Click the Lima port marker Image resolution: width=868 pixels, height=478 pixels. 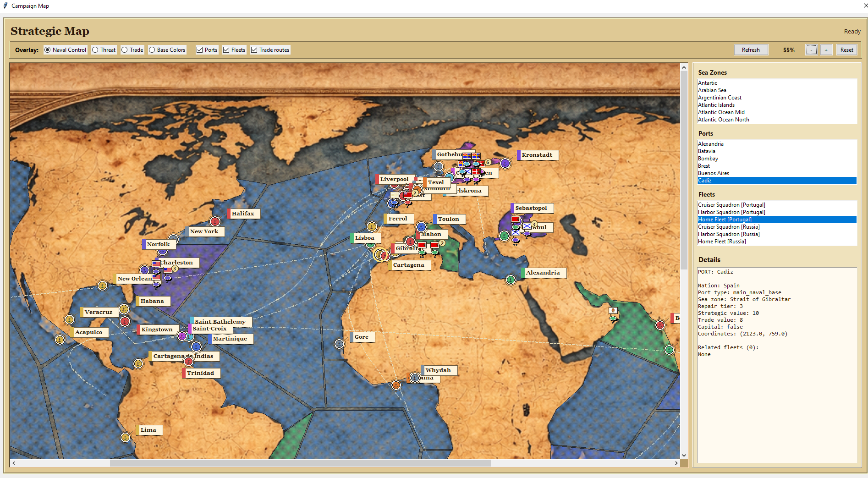pyautogui.click(x=125, y=437)
